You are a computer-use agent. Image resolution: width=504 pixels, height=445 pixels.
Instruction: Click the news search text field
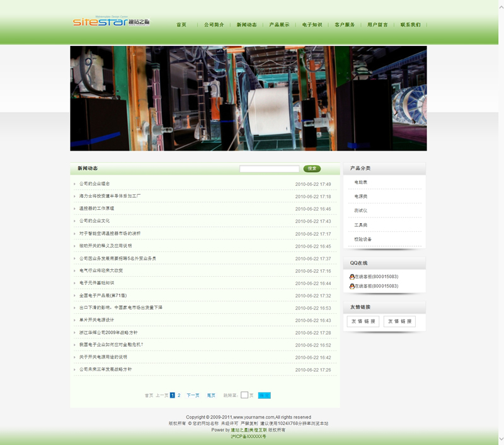[269, 169]
